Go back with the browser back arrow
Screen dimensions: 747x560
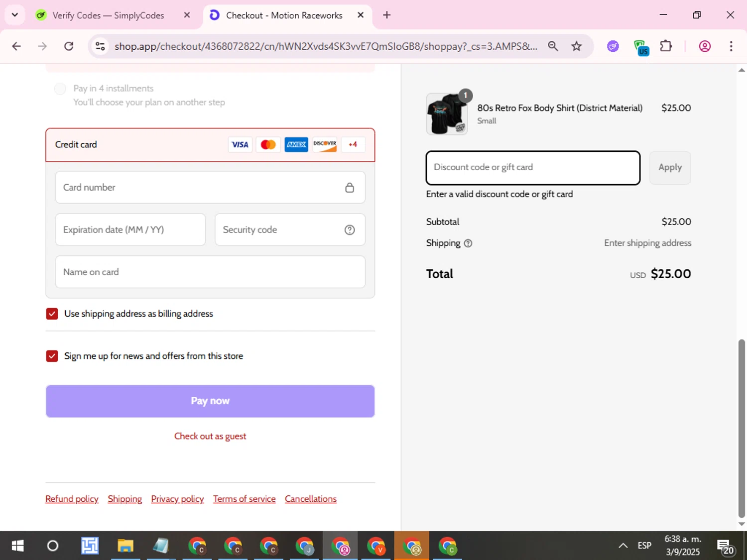coord(16,46)
